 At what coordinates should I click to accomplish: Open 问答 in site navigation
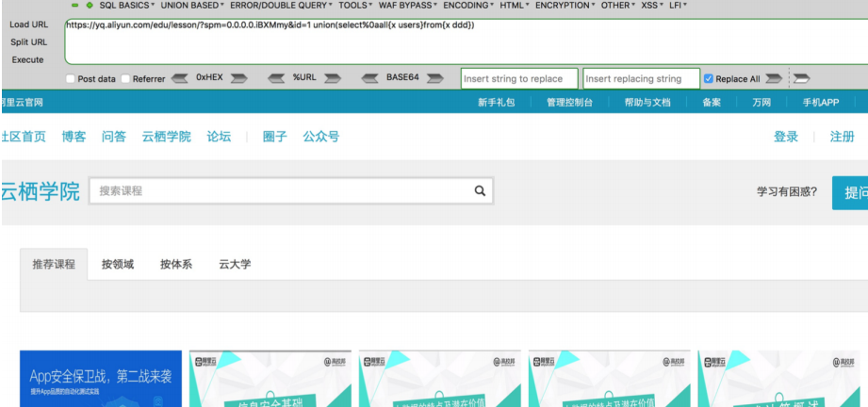point(114,137)
